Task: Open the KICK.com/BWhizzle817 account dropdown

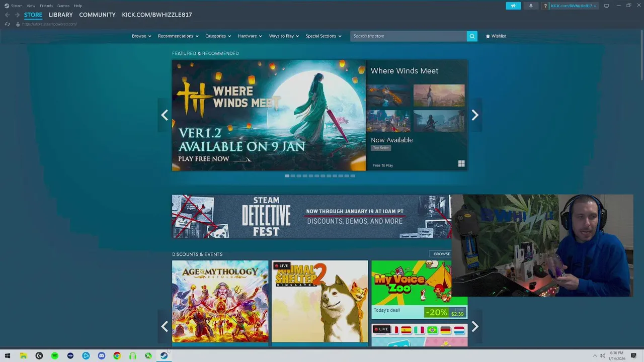Action: pyautogui.click(x=574, y=6)
